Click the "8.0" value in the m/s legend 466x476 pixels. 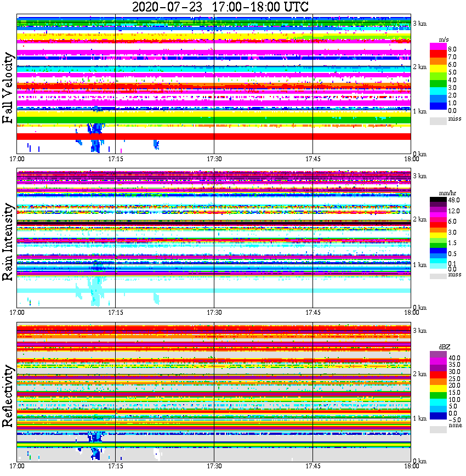tap(452, 49)
